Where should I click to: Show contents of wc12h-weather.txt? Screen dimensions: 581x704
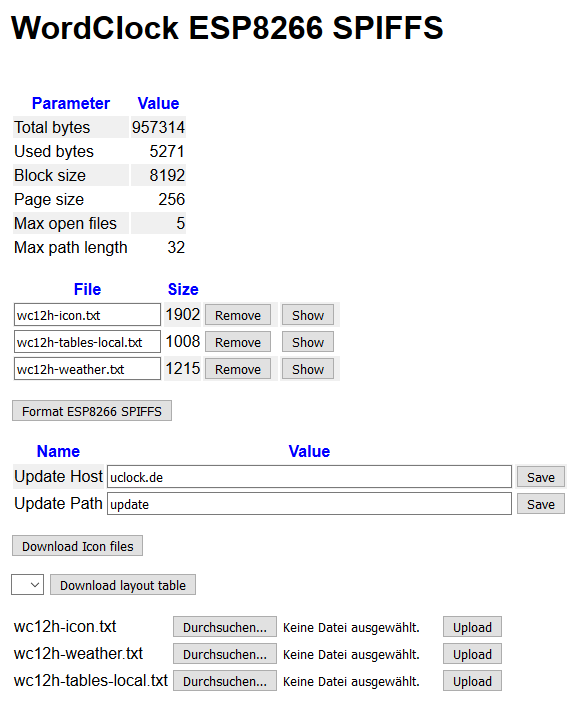coord(308,369)
